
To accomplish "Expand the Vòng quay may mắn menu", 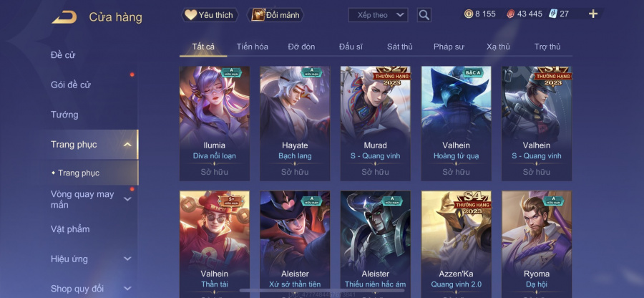I will (127, 199).
